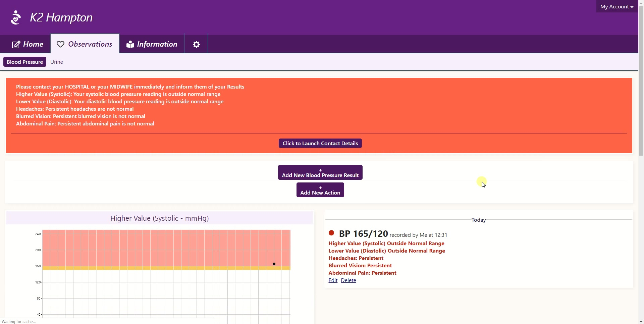The image size is (644, 324).
Task: Edit the BP 165/120 reading
Action: pyautogui.click(x=333, y=280)
